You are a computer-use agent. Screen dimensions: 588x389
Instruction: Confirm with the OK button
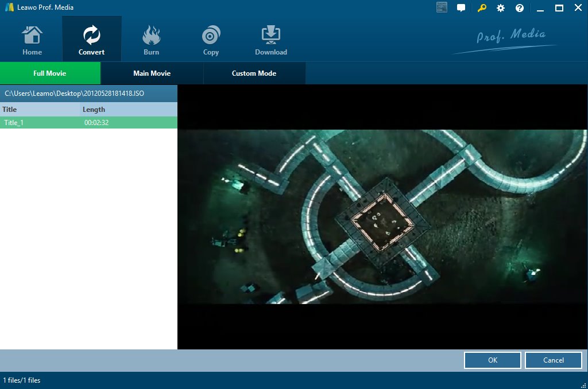(x=492, y=360)
